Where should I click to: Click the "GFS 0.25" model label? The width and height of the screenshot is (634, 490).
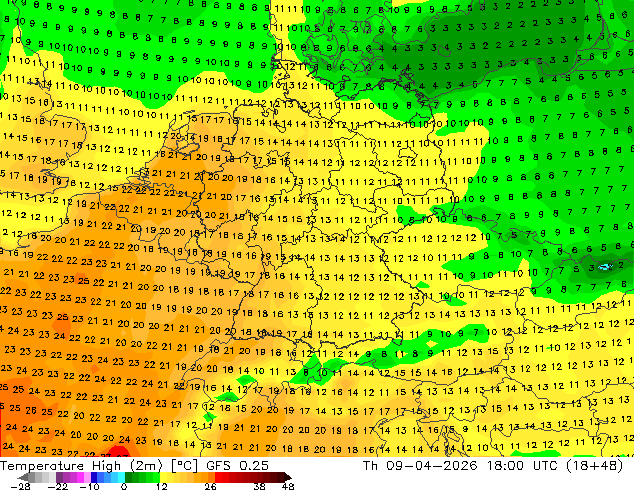coord(237,466)
